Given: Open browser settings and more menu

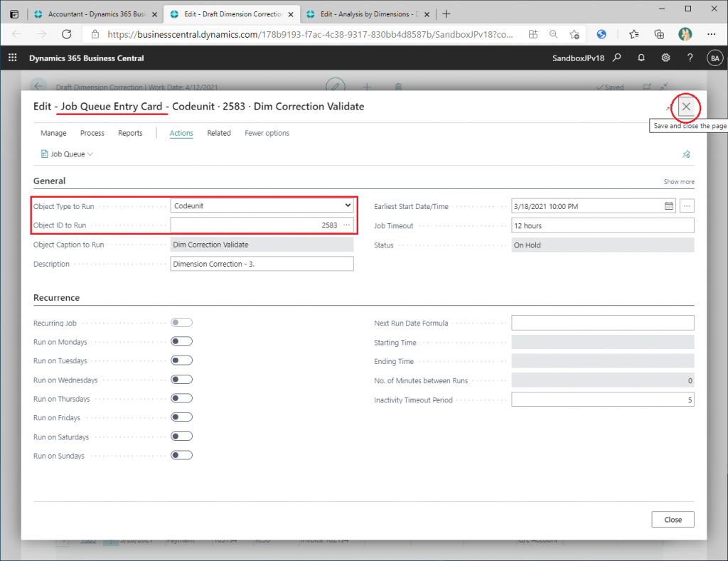Looking at the screenshot, I should tap(711, 34).
